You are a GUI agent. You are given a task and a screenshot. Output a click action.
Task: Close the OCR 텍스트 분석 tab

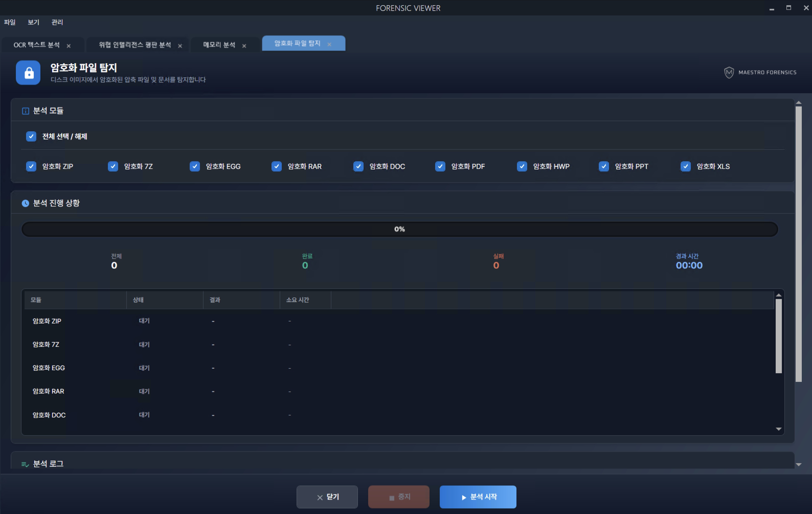69,46
